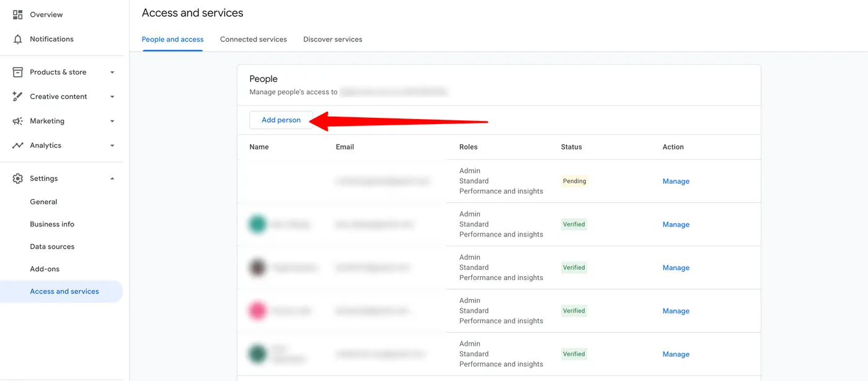Expand the Products & store menu arrow
This screenshot has width=868, height=381.
coord(112,73)
